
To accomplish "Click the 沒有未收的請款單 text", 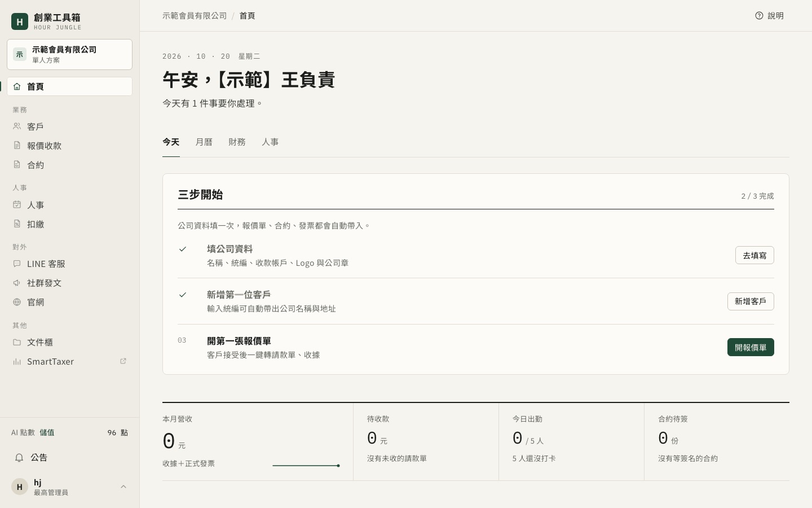I will point(397,458).
